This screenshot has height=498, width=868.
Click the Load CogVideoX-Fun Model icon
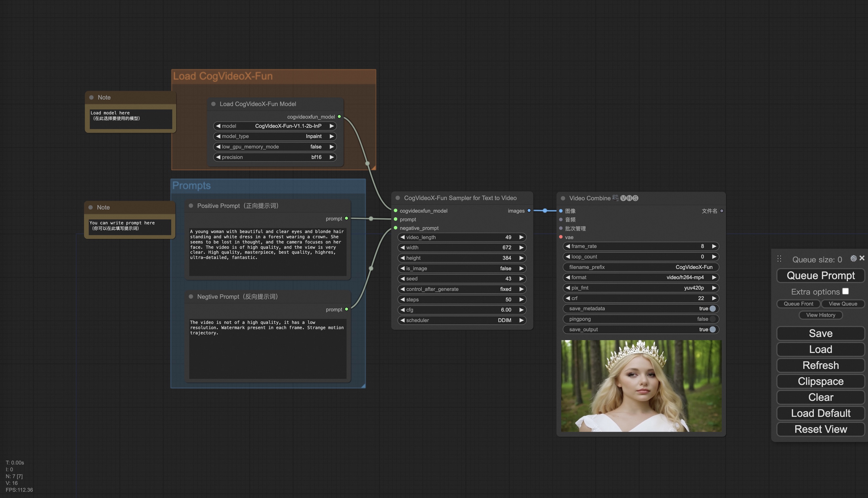[213, 103]
